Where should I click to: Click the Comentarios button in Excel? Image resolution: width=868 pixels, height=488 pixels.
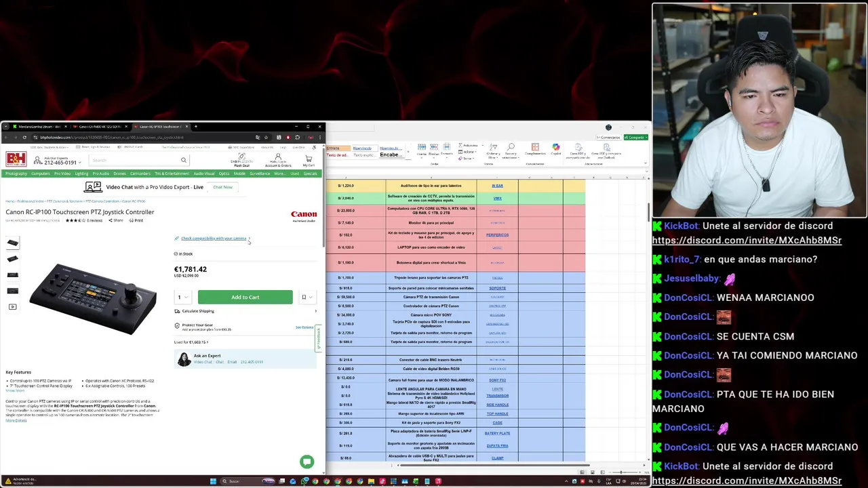coord(609,138)
